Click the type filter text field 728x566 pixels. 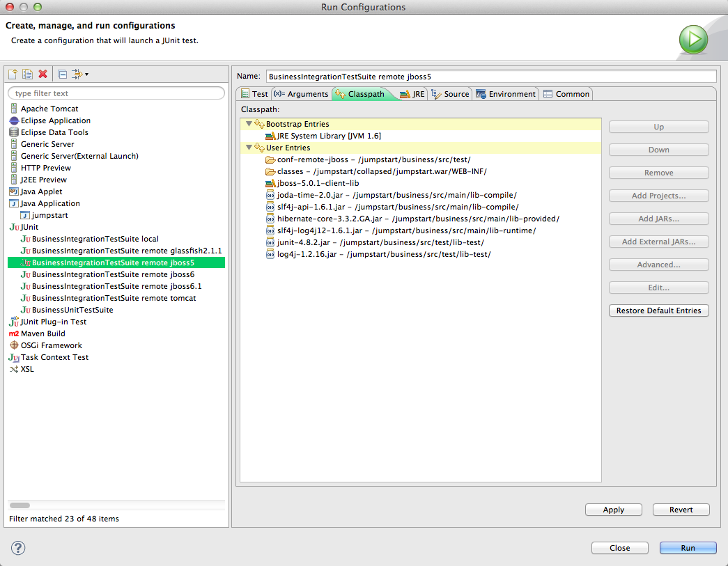tap(116, 93)
